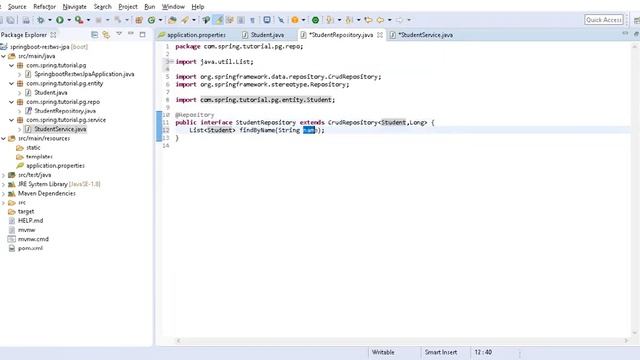Toggle the Show Whitespace Characters pilcrow button
Viewport: 640px width, 360px height.
253,20
